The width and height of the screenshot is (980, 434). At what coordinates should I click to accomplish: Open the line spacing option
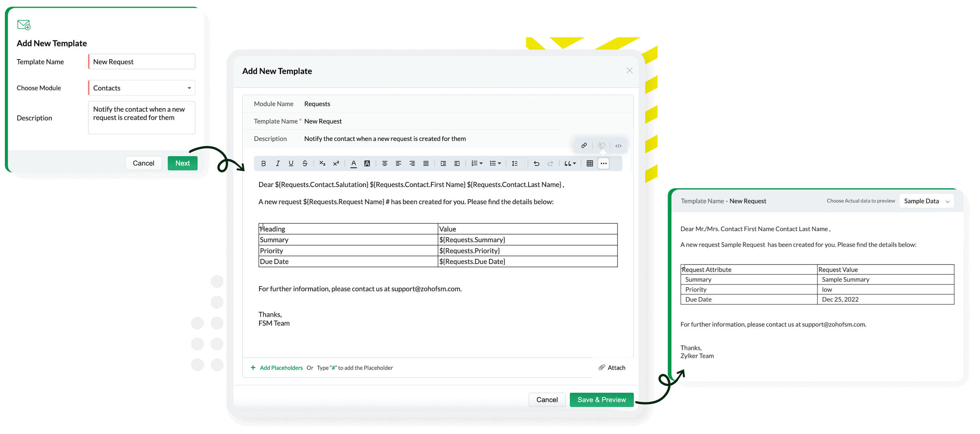(x=515, y=163)
